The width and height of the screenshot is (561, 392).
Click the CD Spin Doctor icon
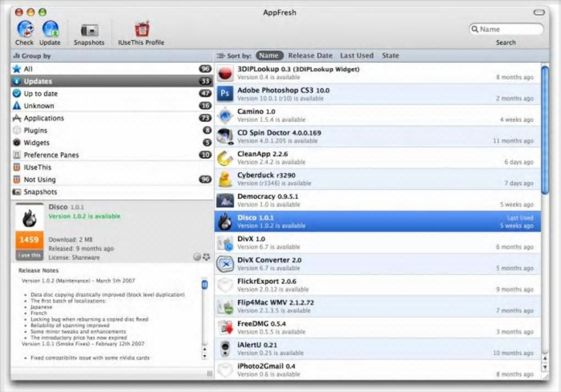(226, 137)
